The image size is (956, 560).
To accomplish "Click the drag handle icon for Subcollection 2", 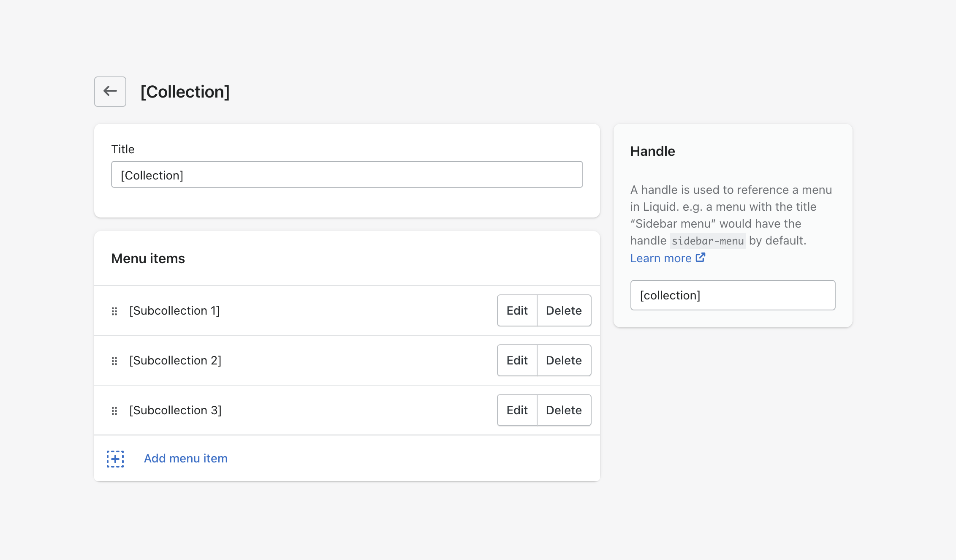I will click(x=115, y=360).
